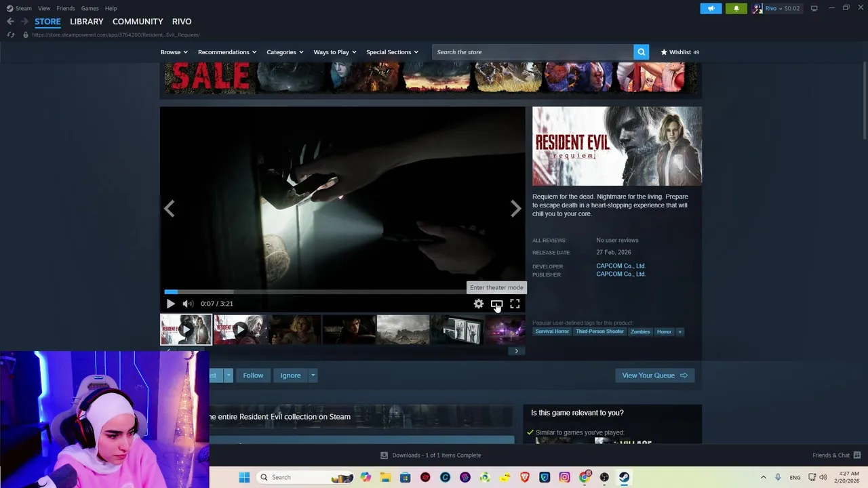Open the Windows Start menu
Viewport: 868px width, 488px height.
point(244,477)
